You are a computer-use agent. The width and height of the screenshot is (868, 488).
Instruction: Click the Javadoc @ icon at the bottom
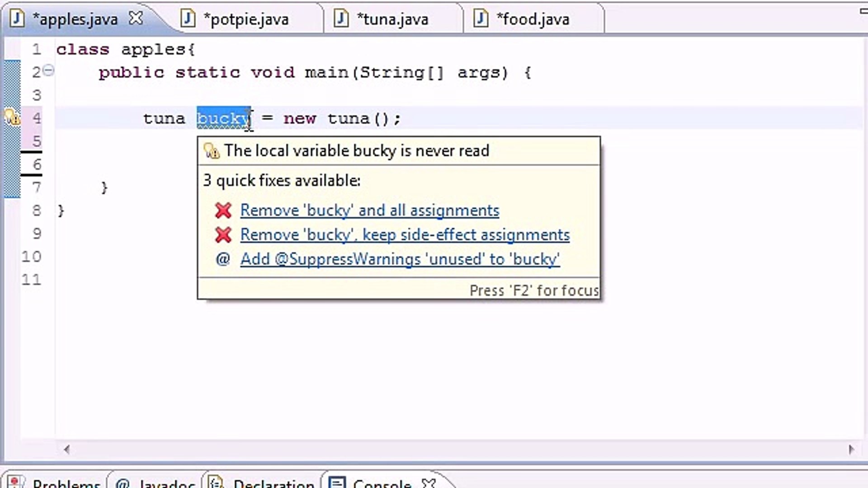[123, 483]
